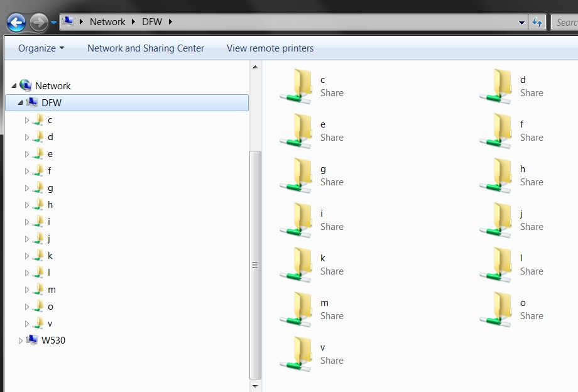Click the folder h icon in navigation tree
This screenshot has width=578, height=392.
[x=38, y=204]
